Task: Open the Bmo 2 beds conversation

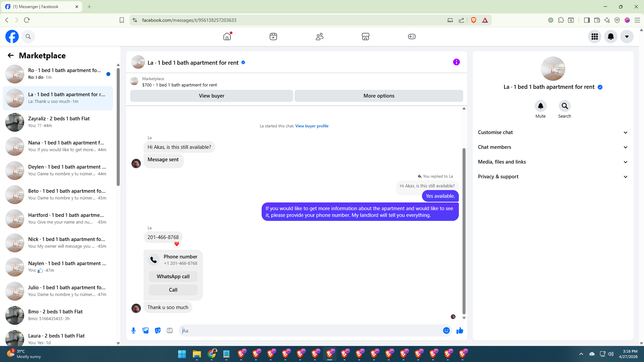Action: [x=58, y=315]
